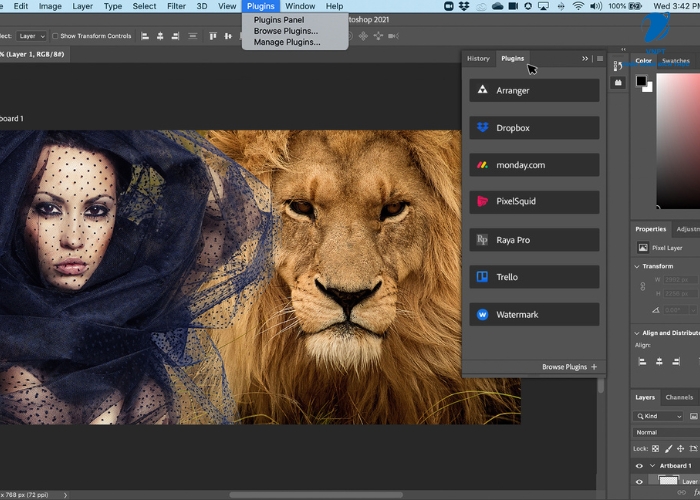Click Browse Plugins link in panel footer

[564, 367]
